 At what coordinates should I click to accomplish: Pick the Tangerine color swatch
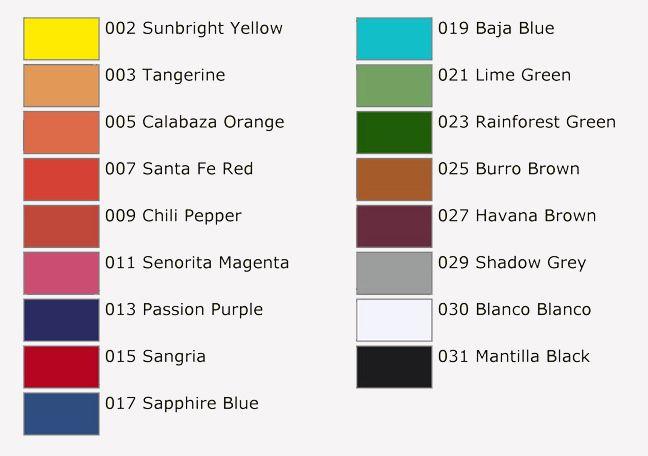point(61,86)
